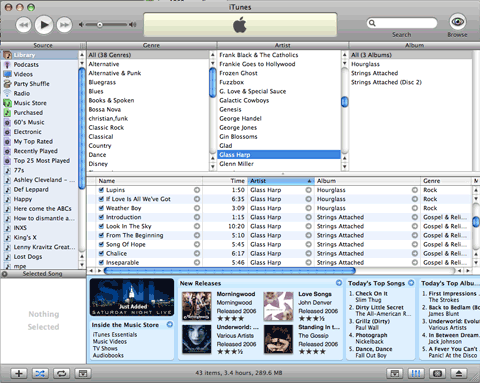The image size is (480, 383).
Task: Click the Play button
Action: (x=44, y=25)
